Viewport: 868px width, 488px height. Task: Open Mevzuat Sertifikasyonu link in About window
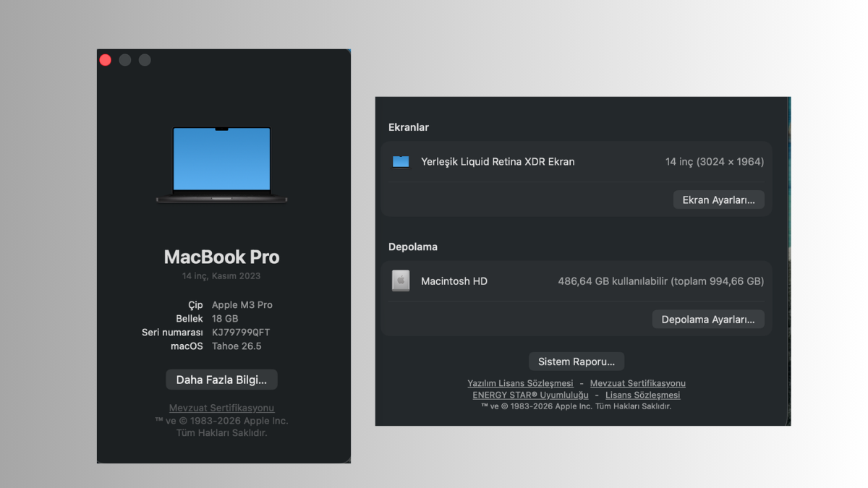coord(221,408)
